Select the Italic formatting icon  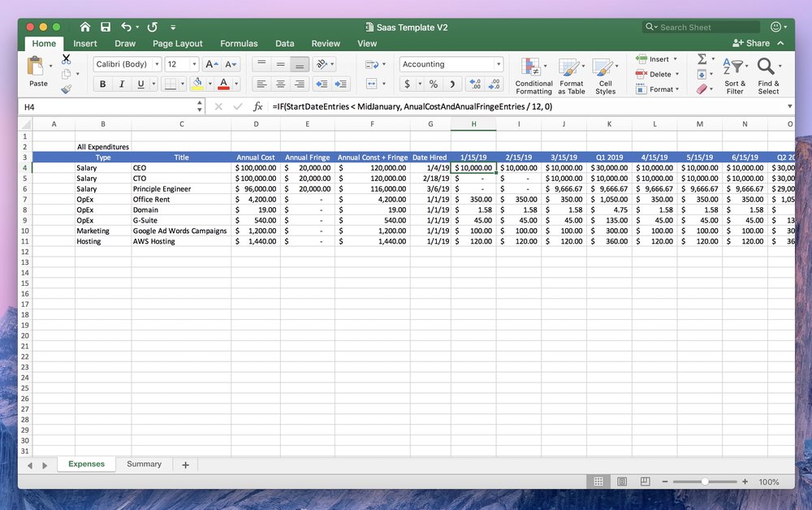click(123, 84)
